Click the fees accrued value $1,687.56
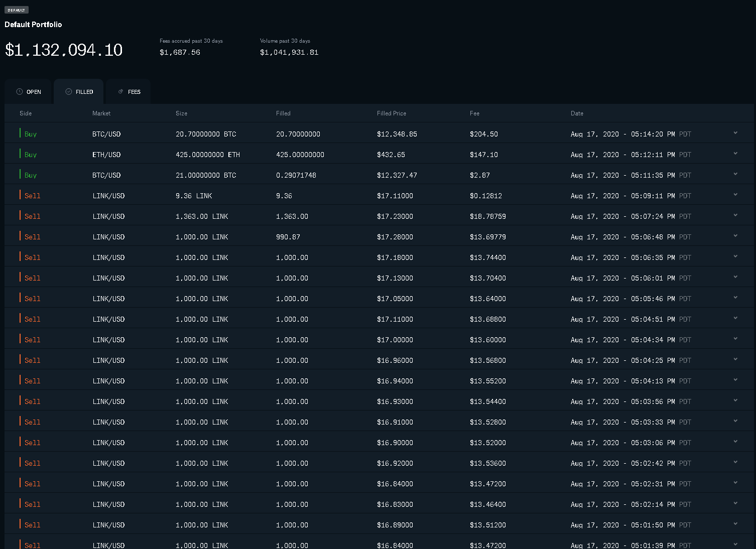 (180, 52)
